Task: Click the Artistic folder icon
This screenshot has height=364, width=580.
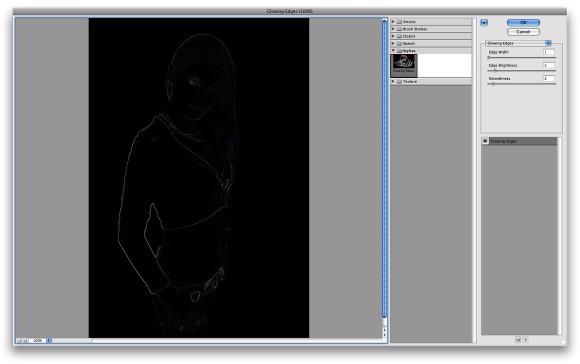Action: coord(399,21)
